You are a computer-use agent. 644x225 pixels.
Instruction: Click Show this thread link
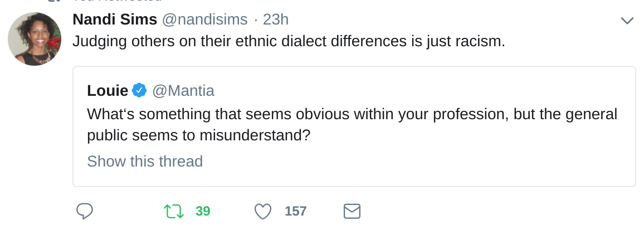[x=145, y=162]
